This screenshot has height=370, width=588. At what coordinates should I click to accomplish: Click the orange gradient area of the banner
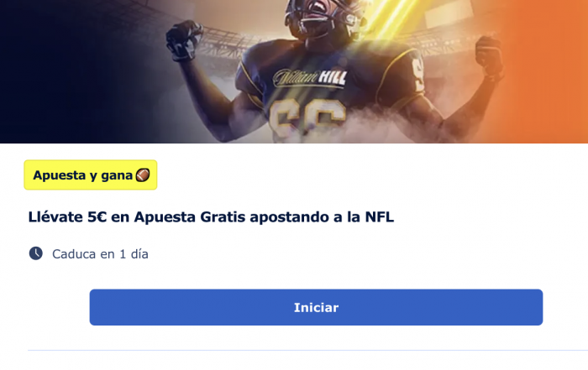(551, 71)
